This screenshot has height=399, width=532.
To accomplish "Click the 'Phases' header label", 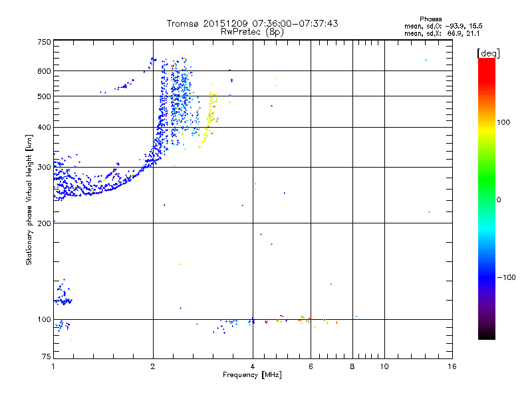I will pyautogui.click(x=430, y=19).
